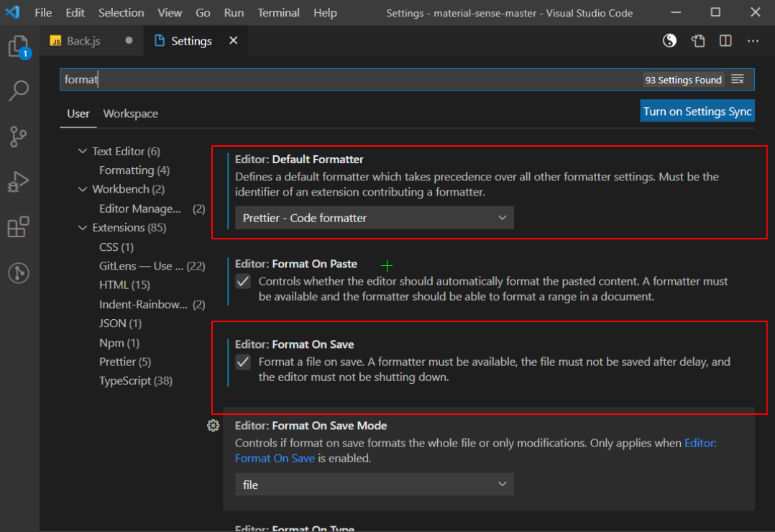Open the File menu
The image size is (775, 532).
coord(43,12)
